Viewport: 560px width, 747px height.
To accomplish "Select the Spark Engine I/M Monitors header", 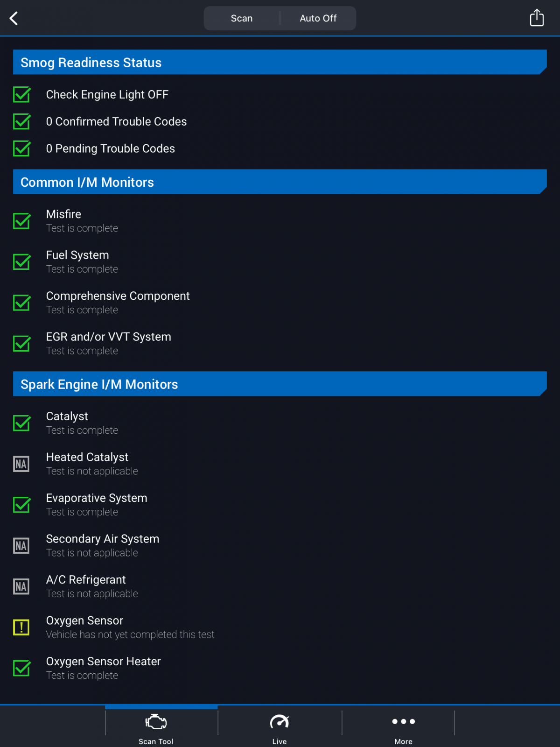I will click(280, 384).
